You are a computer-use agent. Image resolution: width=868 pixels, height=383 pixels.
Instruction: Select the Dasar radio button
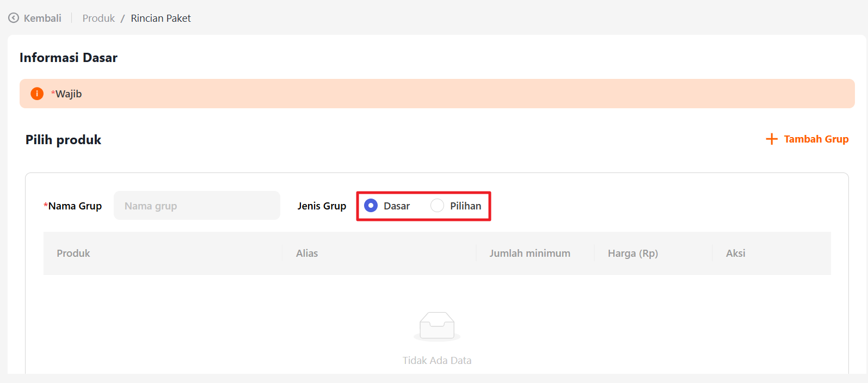(371, 206)
